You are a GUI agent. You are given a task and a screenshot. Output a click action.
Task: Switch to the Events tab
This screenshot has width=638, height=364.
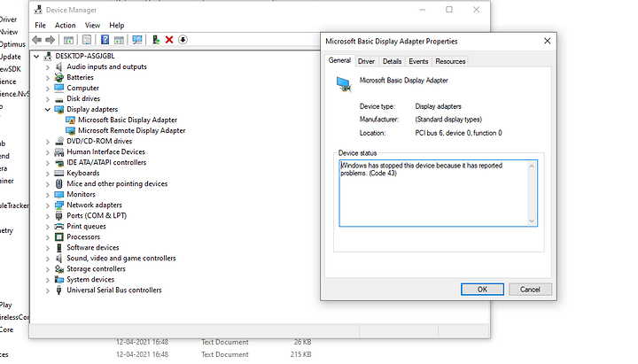tap(418, 61)
